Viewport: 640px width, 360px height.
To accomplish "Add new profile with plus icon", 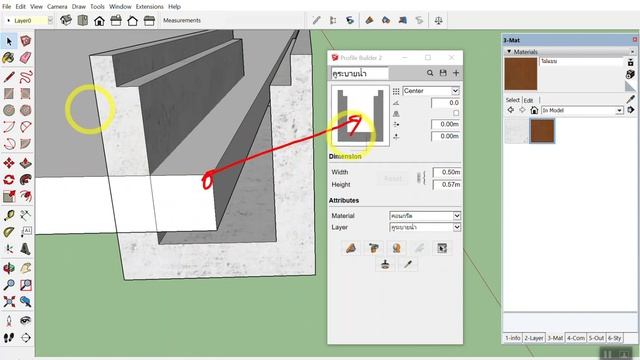I will click(456, 73).
